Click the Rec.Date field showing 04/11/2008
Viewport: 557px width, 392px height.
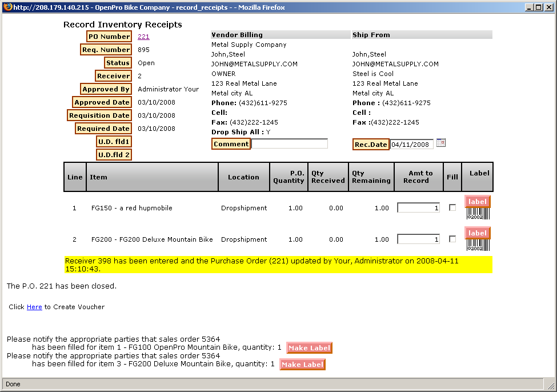click(411, 145)
